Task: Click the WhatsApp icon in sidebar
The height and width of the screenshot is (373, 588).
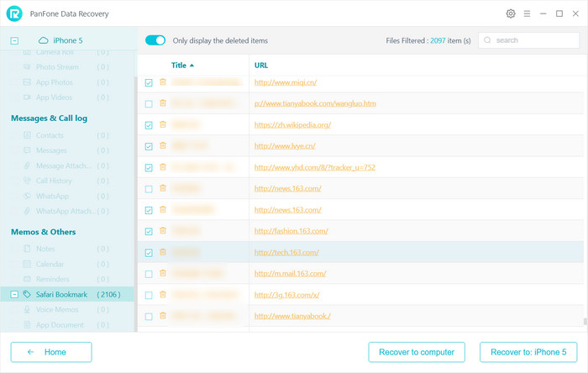Action: point(27,196)
